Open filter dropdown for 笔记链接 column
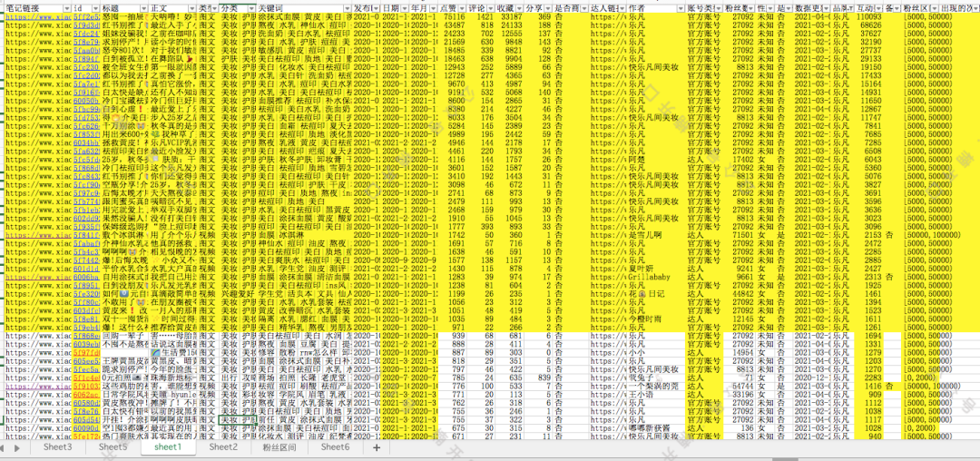 click(67, 7)
